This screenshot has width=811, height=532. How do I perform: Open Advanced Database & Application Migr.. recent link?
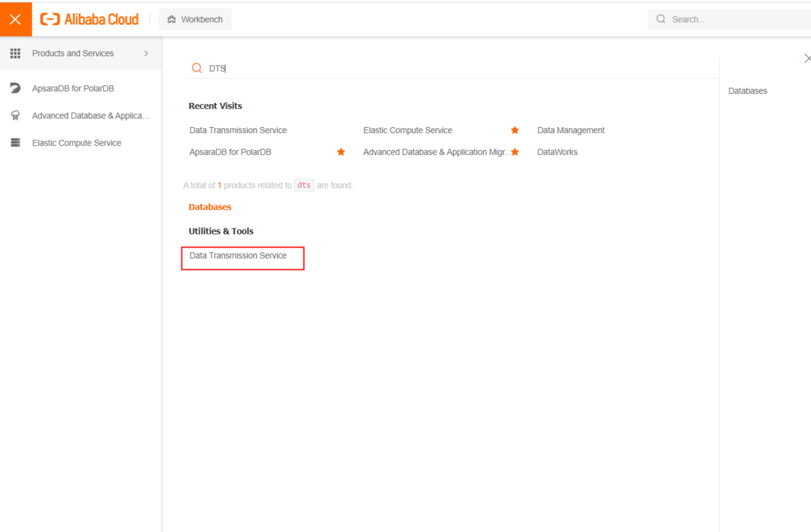pos(436,152)
